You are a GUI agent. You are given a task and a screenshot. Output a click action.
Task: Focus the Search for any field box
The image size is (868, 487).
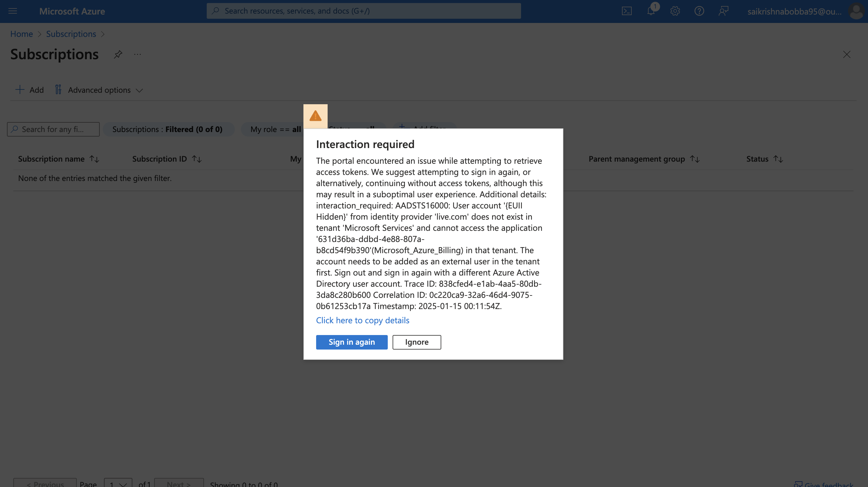click(x=53, y=129)
